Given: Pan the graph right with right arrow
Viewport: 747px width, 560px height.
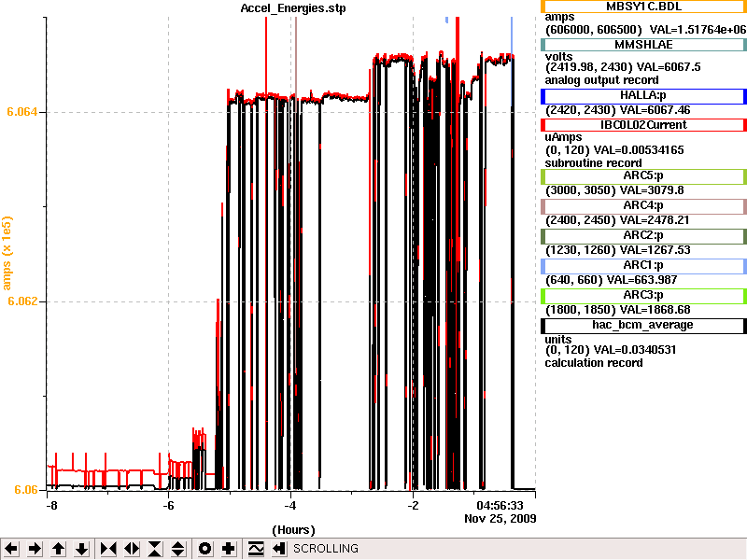Looking at the screenshot, I should click(35, 549).
